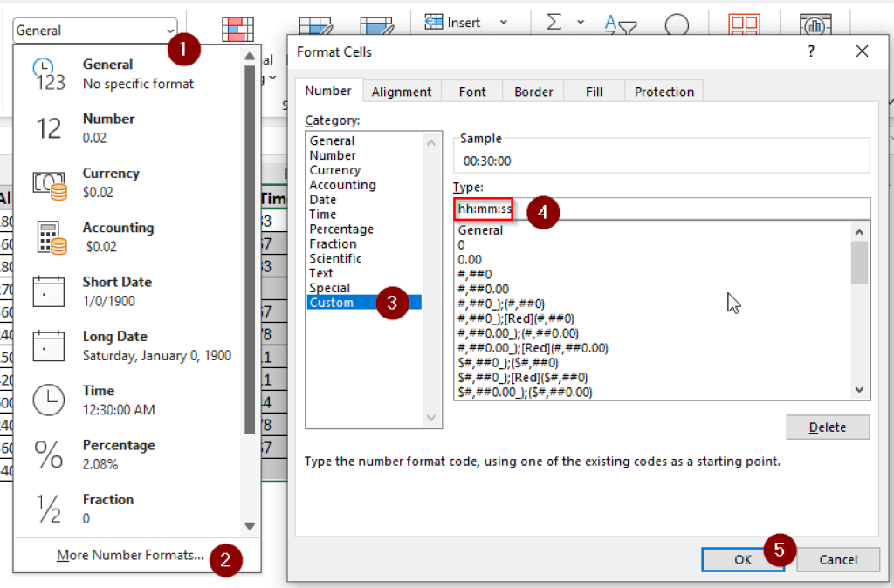894x588 pixels.
Task: Switch to the Alignment tab
Action: [x=402, y=91]
